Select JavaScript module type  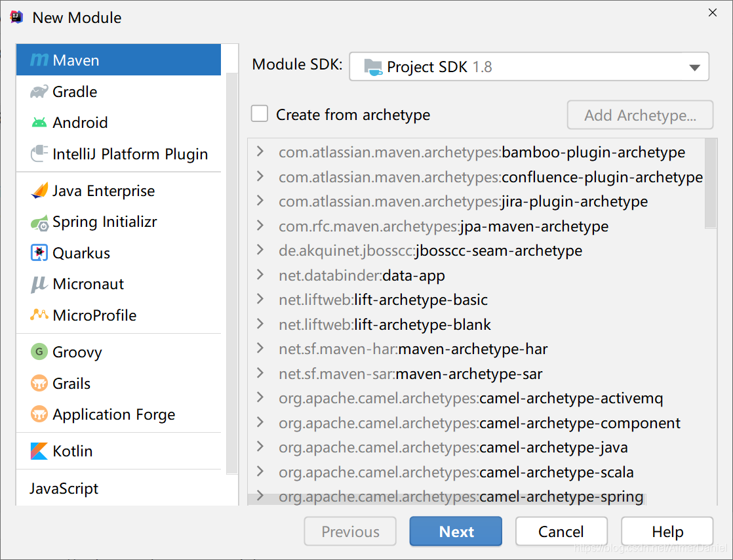pos(118,489)
